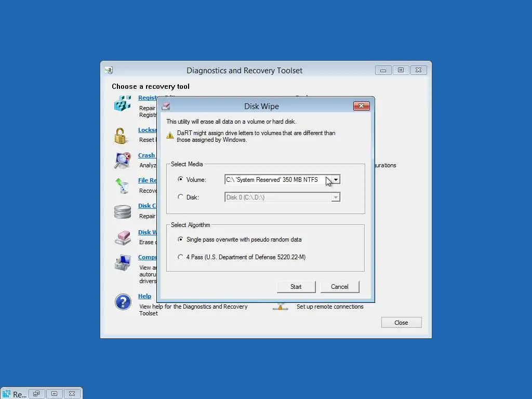
Task: Close the Disk Wipe dialog with red X
Action: 362,106
